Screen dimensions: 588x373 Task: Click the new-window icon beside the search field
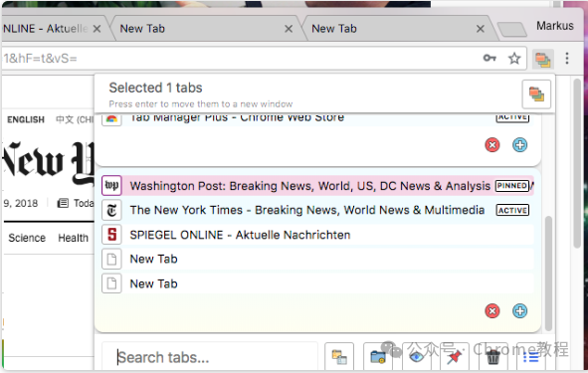(339, 357)
